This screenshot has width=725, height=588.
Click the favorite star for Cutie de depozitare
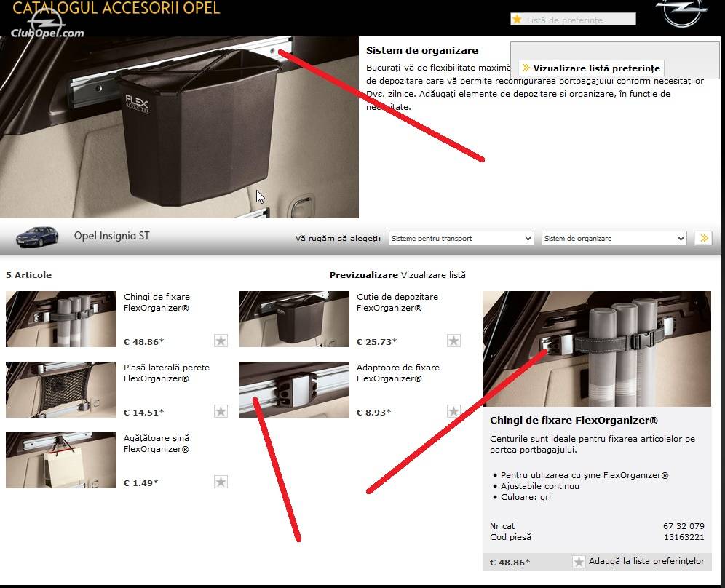(x=453, y=341)
